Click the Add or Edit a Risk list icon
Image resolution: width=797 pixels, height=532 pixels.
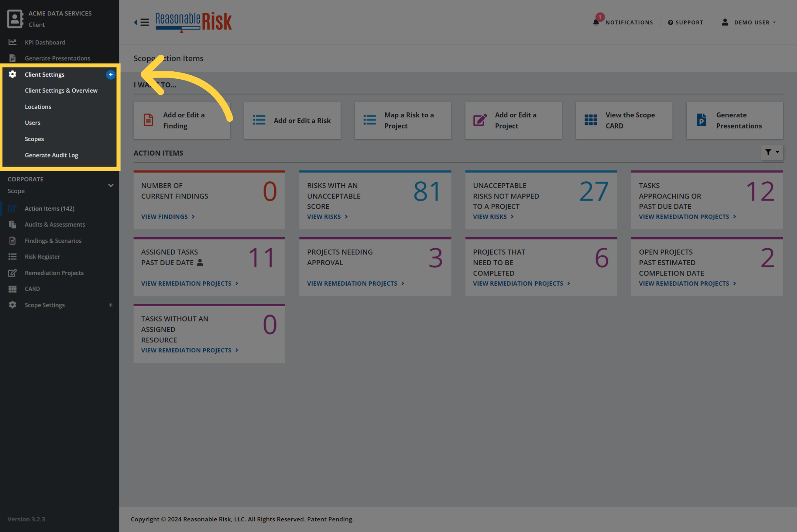pos(259,120)
